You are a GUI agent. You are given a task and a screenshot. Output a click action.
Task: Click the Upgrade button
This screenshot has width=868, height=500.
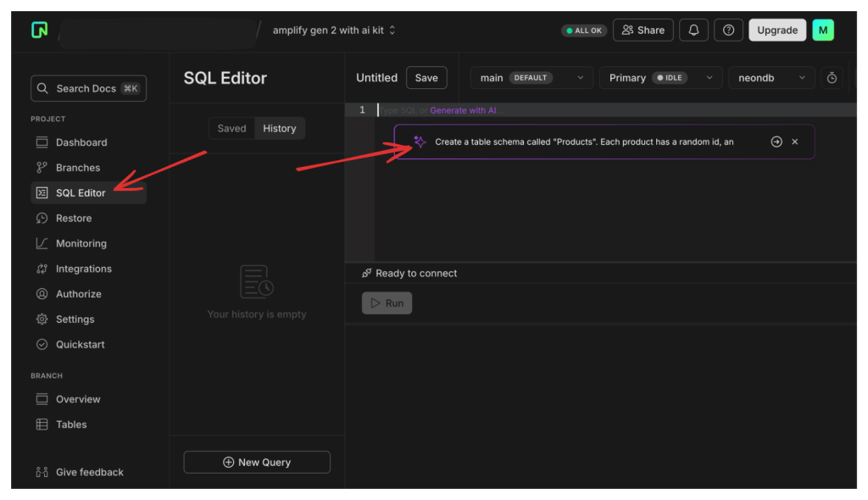pos(776,30)
